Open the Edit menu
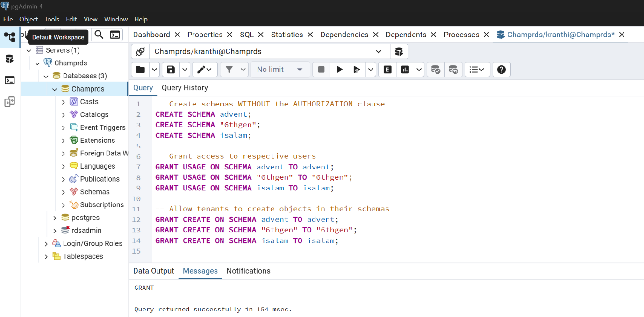This screenshot has width=644, height=317. pyautogui.click(x=72, y=19)
